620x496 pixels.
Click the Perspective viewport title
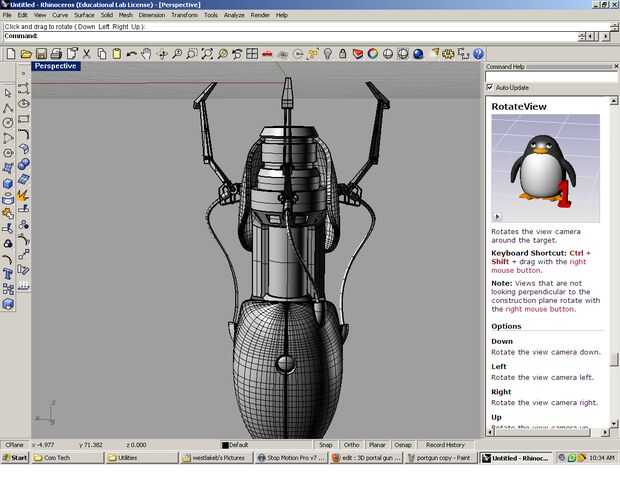pyautogui.click(x=55, y=66)
